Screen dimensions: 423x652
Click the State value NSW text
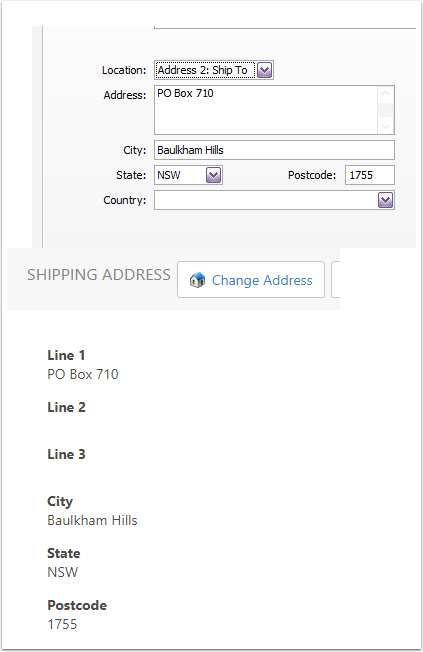(63, 572)
